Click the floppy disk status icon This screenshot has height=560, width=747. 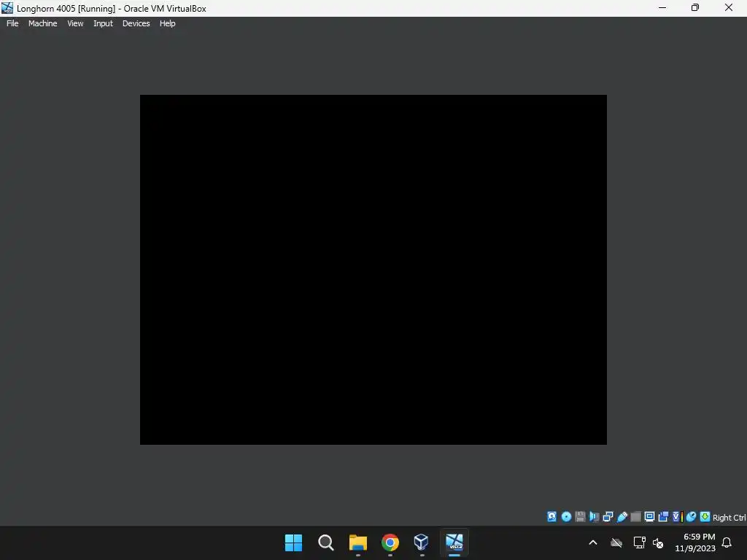pos(580,517)
